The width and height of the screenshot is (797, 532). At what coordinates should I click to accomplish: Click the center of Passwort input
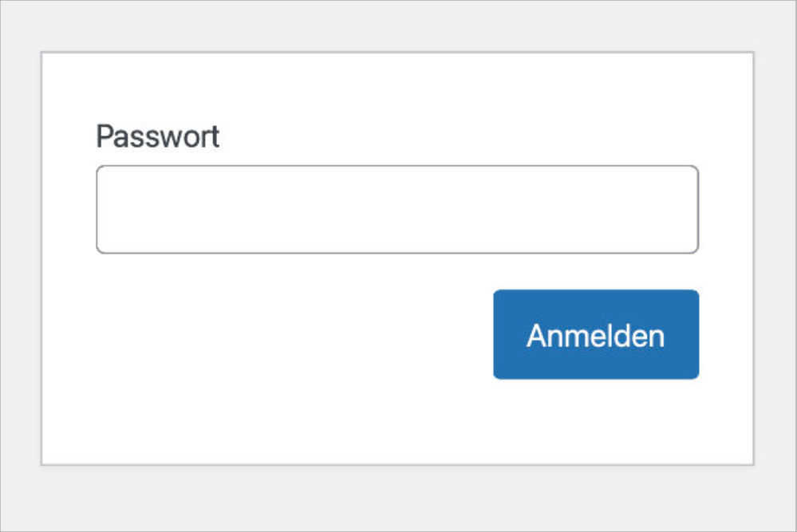[397, 210]
